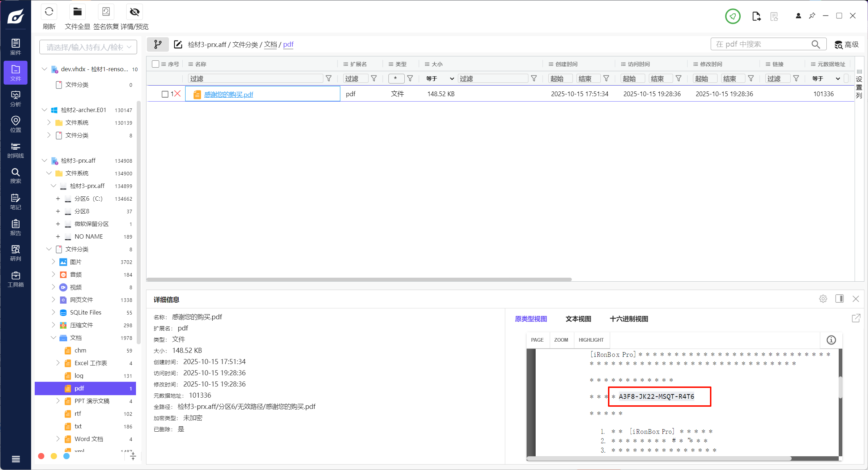Image resolution: width=868 pixels, height=470 pixels.
Task: Click the red color dot marker
Action: pos(41,456)
